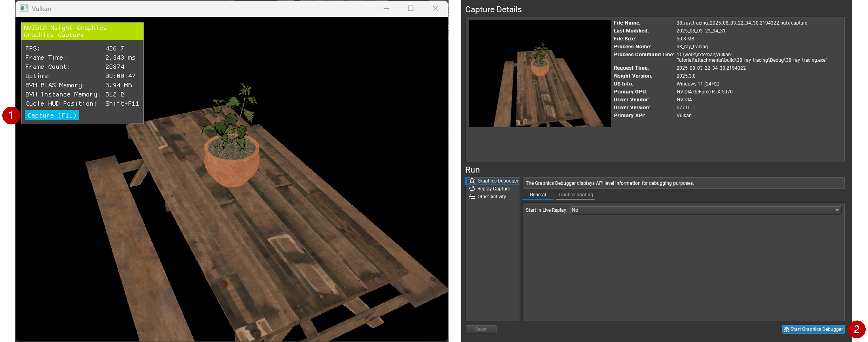Click the green Nsight Graphics HUD header
This screenshot has width=868, height=342.
click(x=82, y=31)
